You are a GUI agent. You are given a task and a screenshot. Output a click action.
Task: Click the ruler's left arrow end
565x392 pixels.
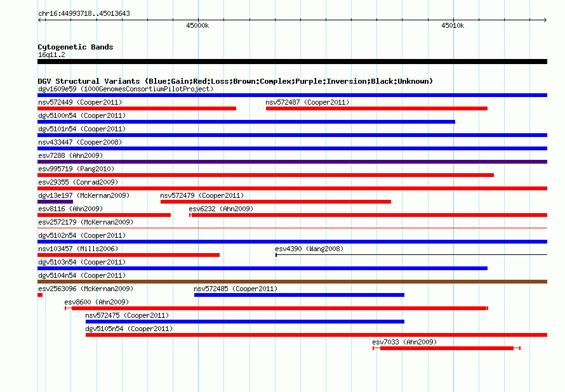[x=39, y=20]
